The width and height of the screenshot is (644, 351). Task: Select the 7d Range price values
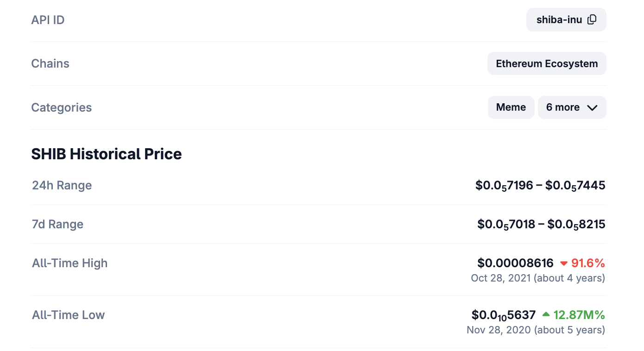541,225
